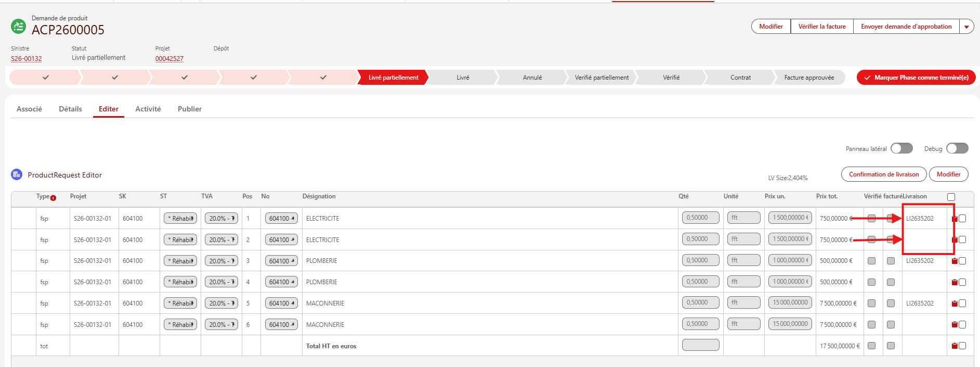The width and height of the screenshot is (980, 367).
Task: Open the 20.0% TVA dropdown in row 1
Action: tap(221, 219)
